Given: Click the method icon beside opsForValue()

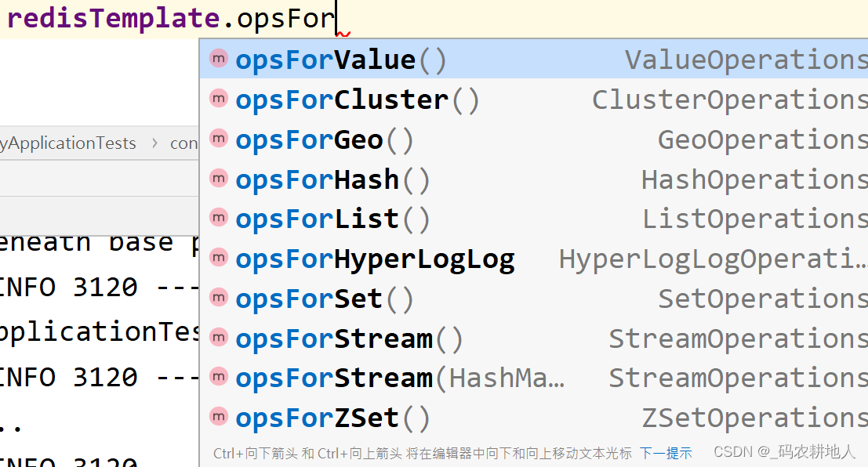Looking at the screenshot, I should click(x=218, y=58).
